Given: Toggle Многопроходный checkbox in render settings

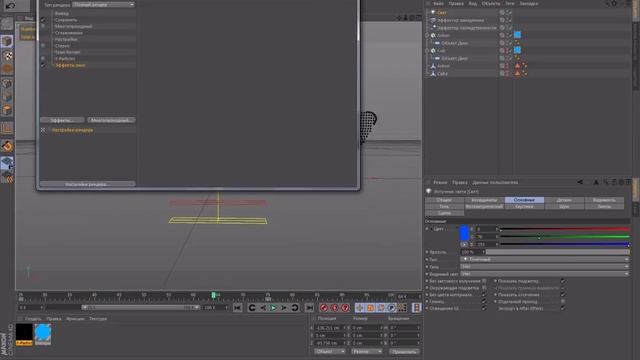Looking at the screenshot, I should click(x=43, y=26).
